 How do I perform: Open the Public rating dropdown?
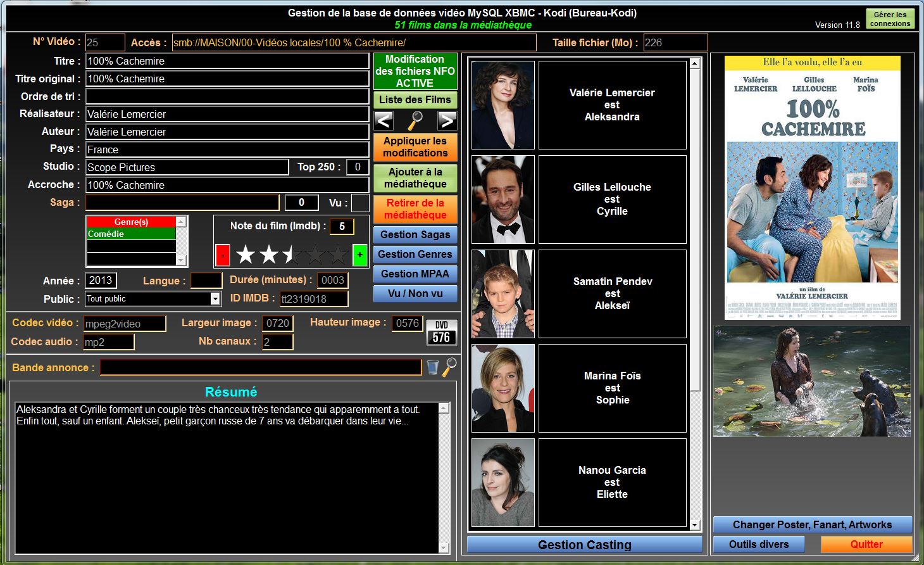coord(215,298)
